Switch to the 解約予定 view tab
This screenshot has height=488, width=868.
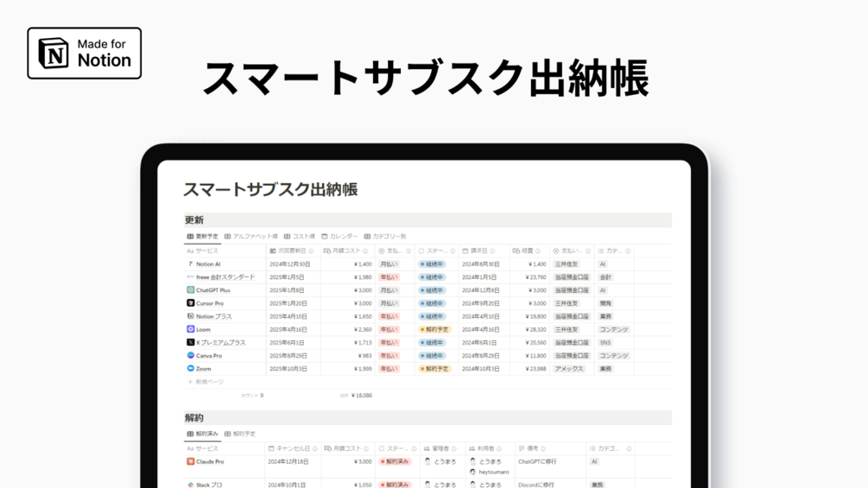pos(240,434)
